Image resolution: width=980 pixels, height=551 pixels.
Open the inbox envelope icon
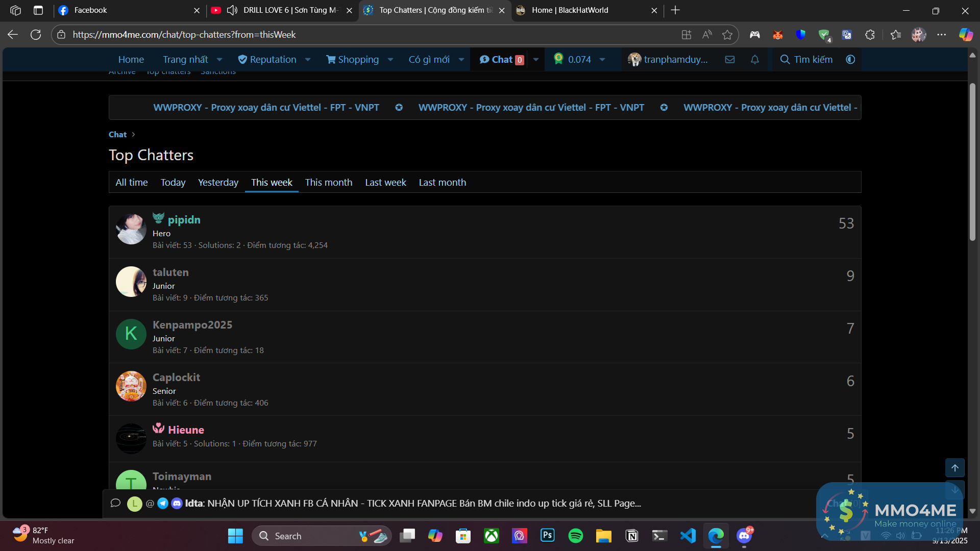tap(730, 60)
